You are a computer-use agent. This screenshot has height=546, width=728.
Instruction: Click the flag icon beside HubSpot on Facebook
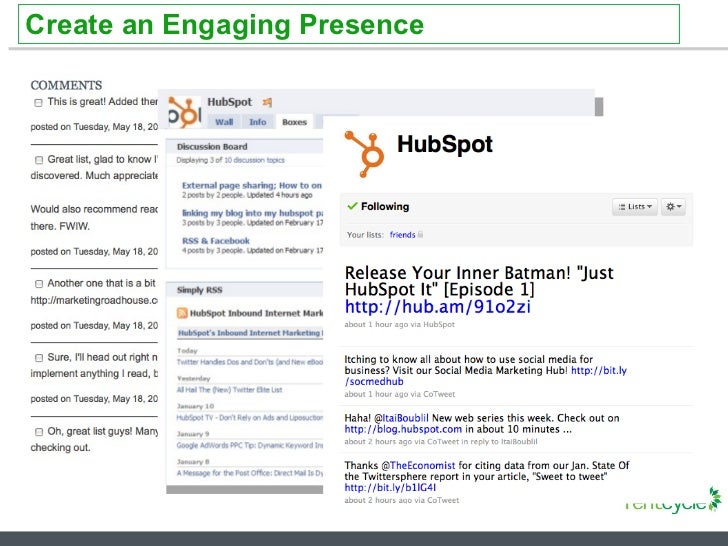pyautogui.click(x=267, y=102)
